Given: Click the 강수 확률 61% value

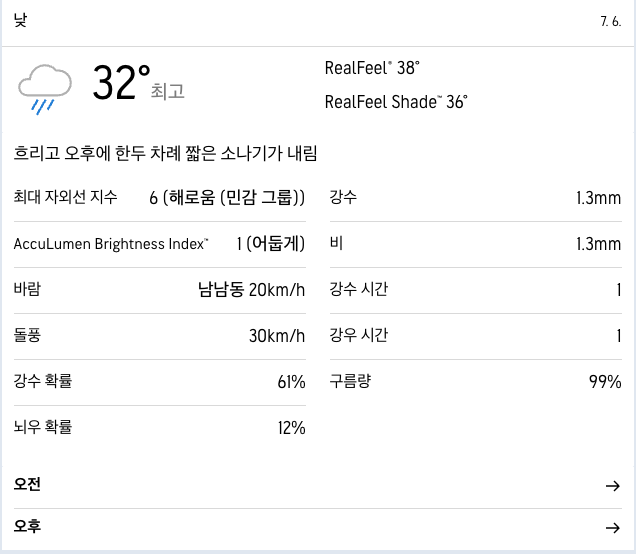Looking at the screenshot, I should [291, 382].
